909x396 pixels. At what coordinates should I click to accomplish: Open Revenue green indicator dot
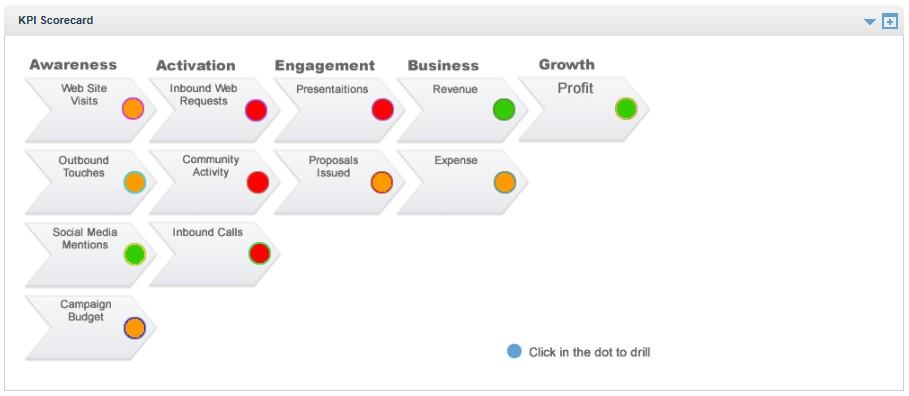pos(504,110)
